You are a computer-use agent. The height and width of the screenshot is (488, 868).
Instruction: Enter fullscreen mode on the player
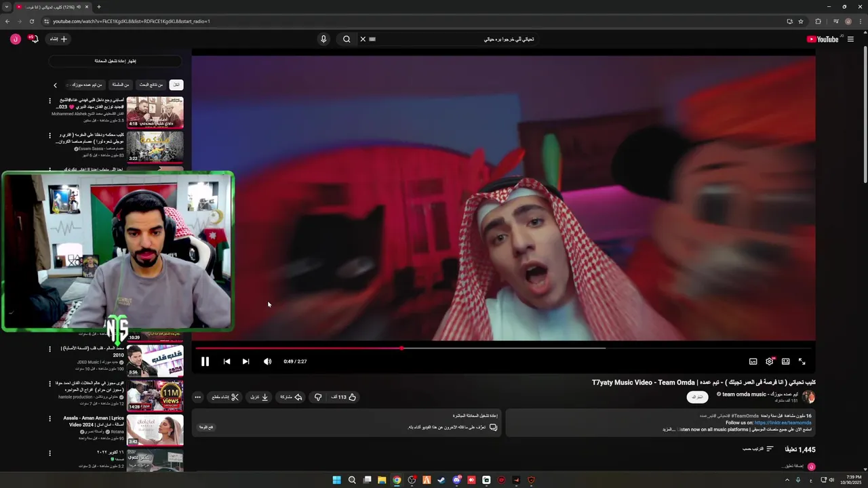pyautogui.click(x=802, y=361)
